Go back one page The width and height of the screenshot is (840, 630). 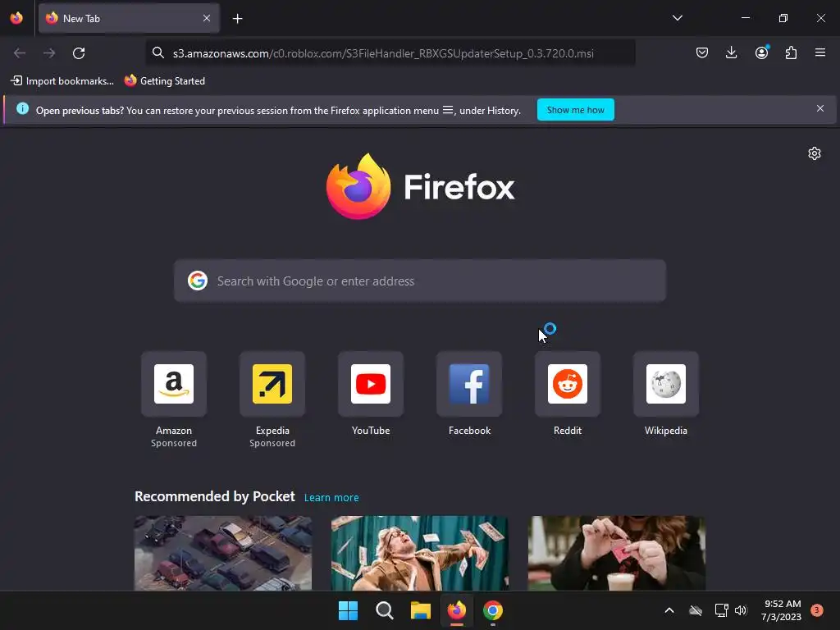coord(20,53)
